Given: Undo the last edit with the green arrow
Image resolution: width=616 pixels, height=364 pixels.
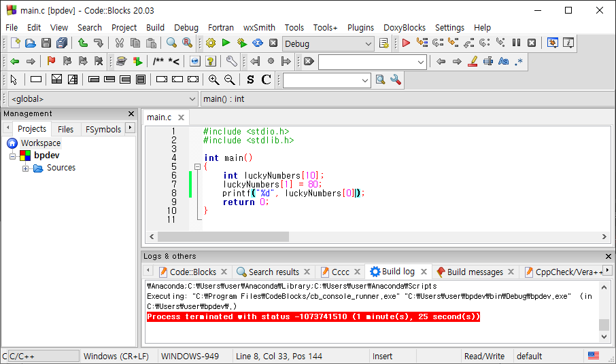Looking at the screenshot, I should (82, 43).
